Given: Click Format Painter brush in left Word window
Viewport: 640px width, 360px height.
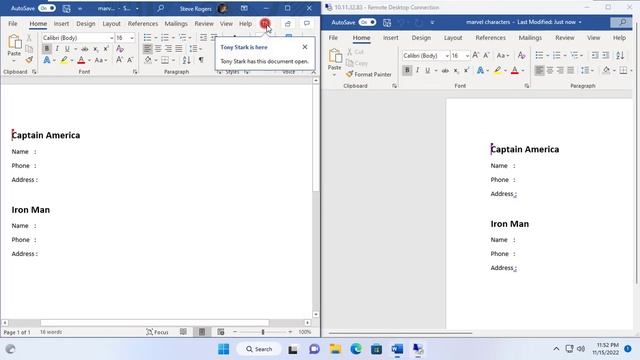Looking at the screenshot, I should [29, 60].
